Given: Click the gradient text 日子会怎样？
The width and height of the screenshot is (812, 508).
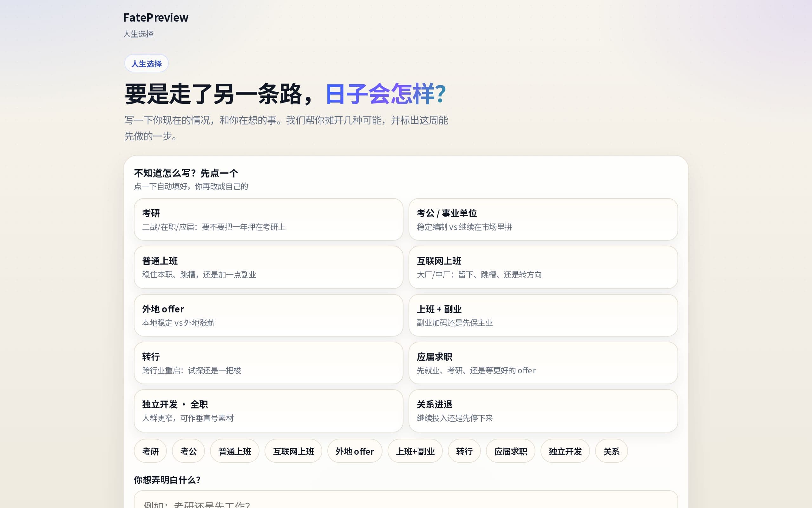Looking at the screenshot, I should click(x=386, y=94).
